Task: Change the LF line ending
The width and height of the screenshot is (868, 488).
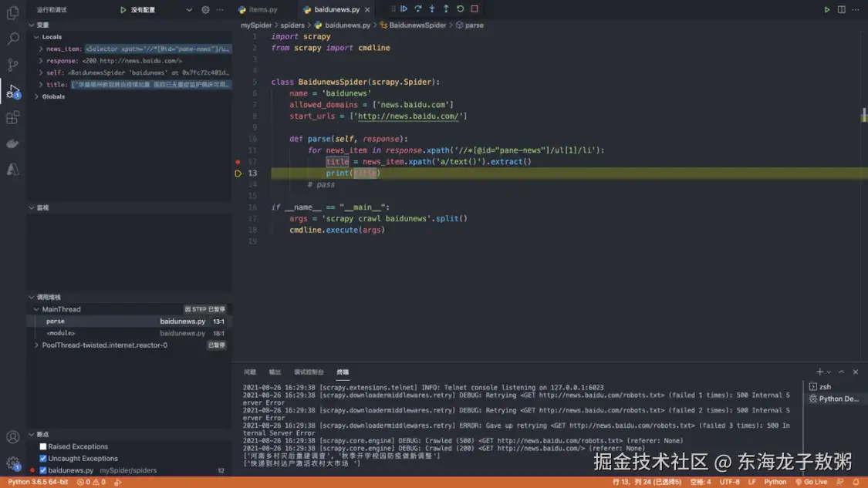Action: click(751, 482)
